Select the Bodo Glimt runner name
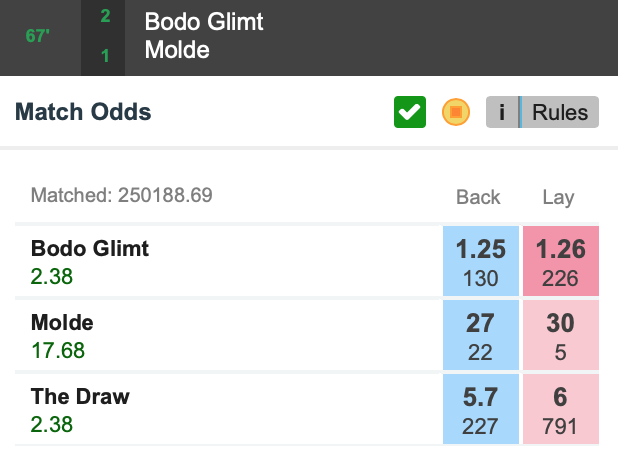 90,249
